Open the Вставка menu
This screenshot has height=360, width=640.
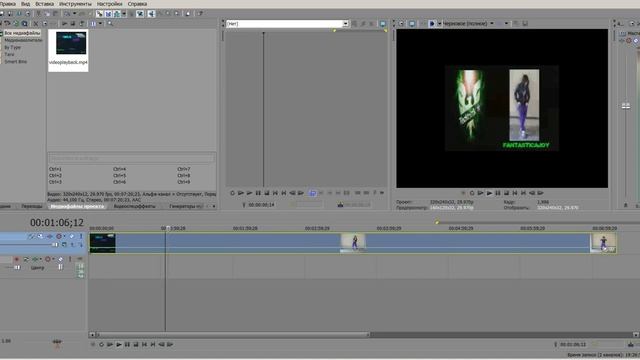pos(44,4)
